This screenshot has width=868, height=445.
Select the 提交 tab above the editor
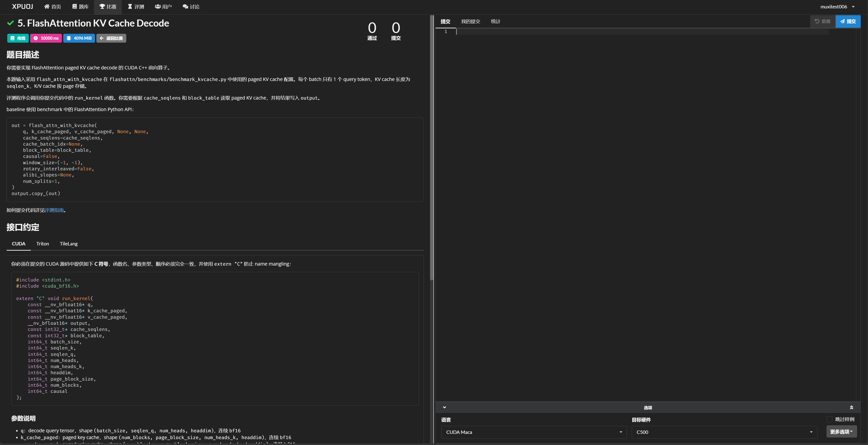[445, 22]
